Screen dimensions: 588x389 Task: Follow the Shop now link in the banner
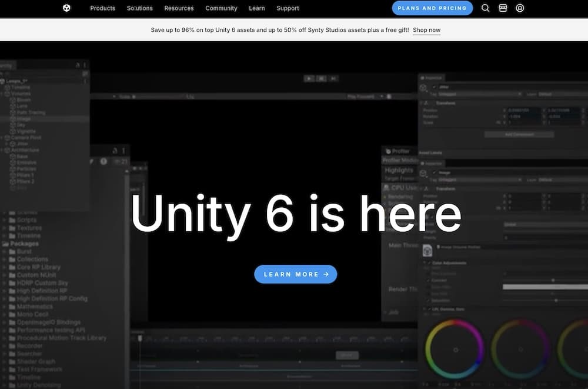pyautogui.click(x=426, y=29)
